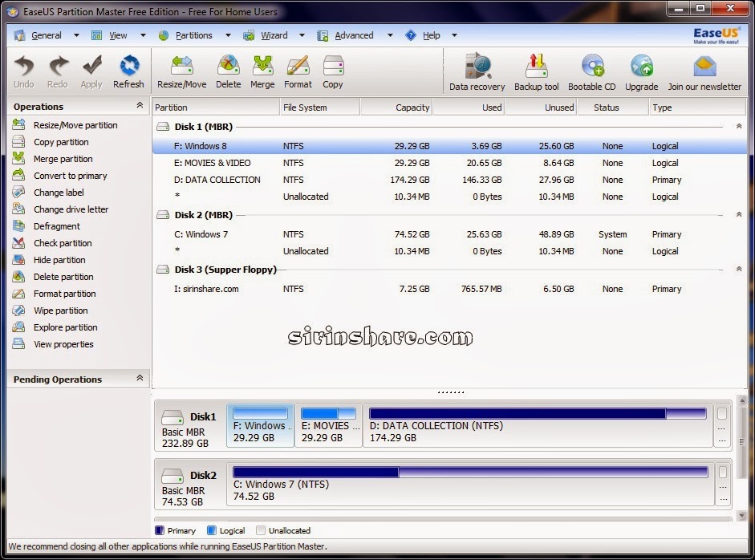Click the disk map scrollbar up arrow
Image resolution: width=755 pixels, height=560 pixels.
(x=742, y=400)
